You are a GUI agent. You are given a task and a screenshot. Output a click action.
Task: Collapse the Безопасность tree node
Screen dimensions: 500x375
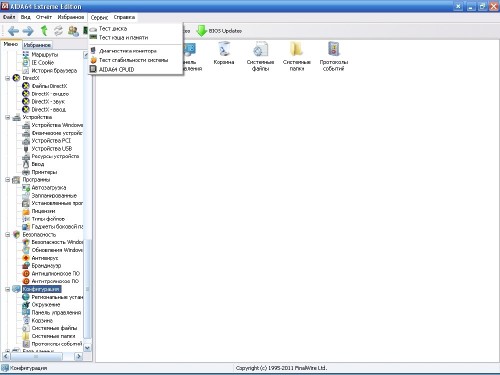[7, 235]
